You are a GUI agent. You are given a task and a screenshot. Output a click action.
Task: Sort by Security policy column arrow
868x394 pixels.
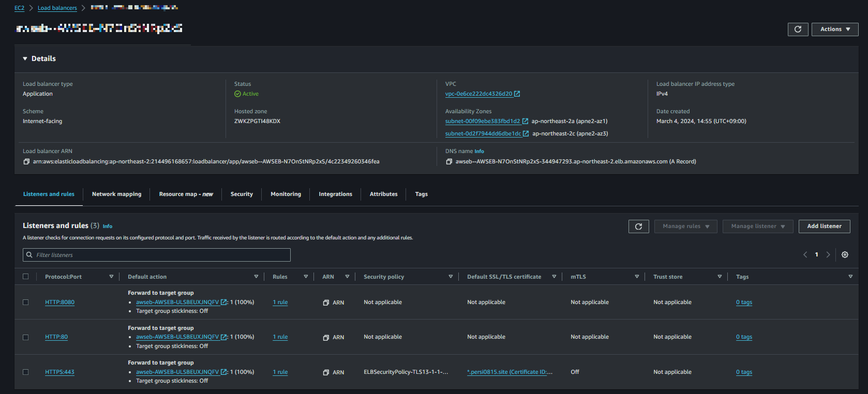coord(451,277)
